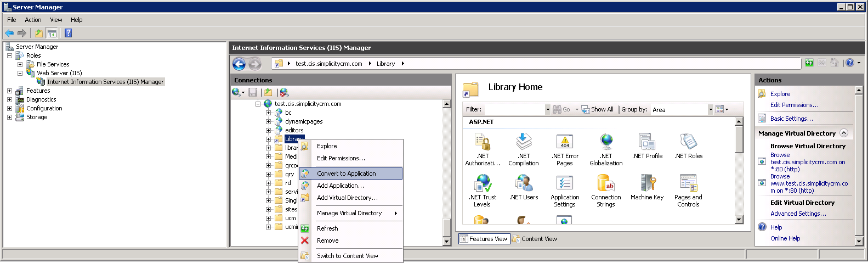Go back with the Server Manager toolbar back arrow

point(9,33)
